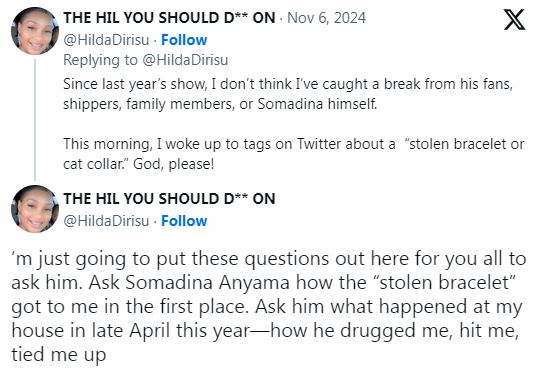Open @HildaDirisu handle in the lower tweet header
The image size is (540, 372).
106,221
